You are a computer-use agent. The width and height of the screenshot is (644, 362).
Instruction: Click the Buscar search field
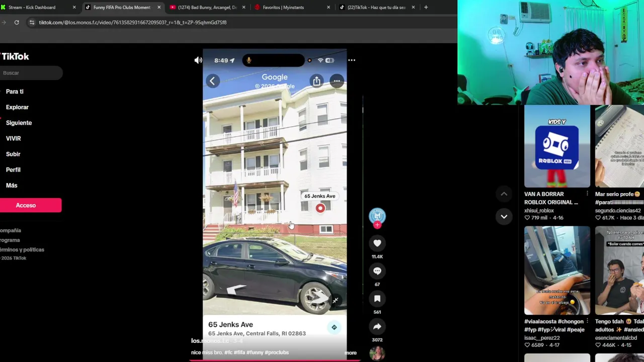(31, 73)
